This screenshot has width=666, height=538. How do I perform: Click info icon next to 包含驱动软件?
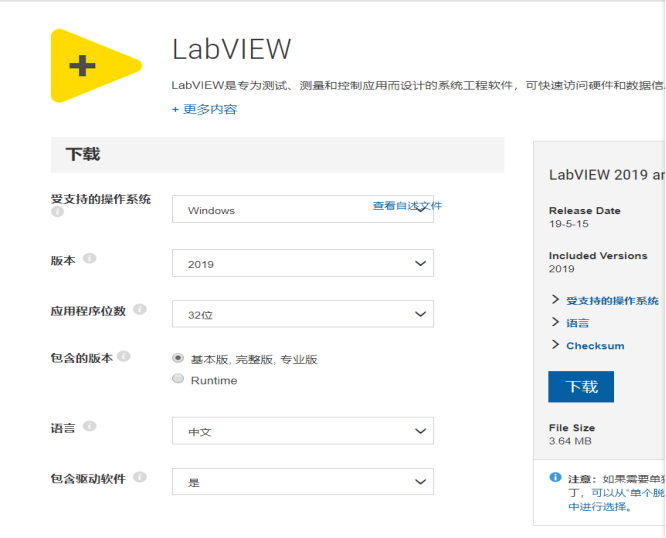click(140, 477)
